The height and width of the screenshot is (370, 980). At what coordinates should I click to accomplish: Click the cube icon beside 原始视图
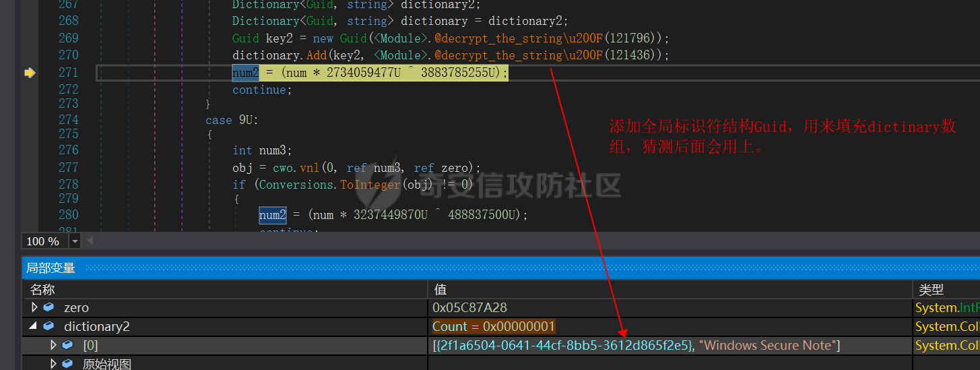point(67,364)
